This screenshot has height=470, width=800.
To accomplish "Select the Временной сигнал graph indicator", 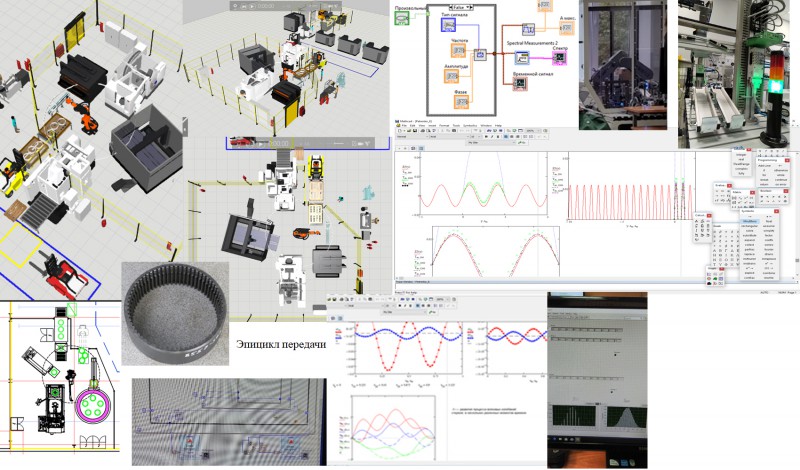I will pos(520,84).
